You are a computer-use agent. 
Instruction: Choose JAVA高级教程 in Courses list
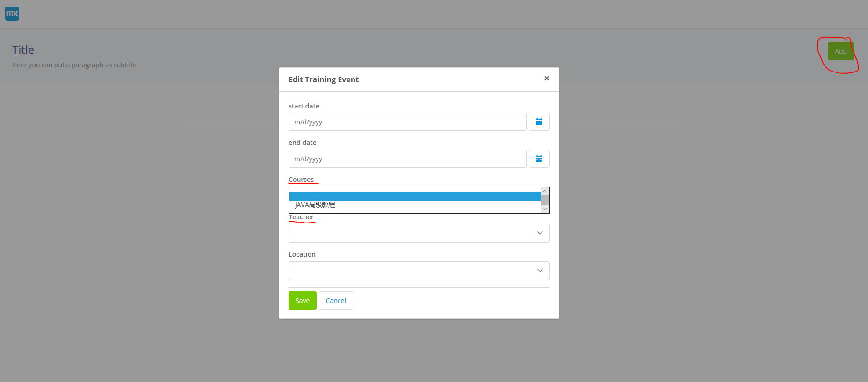415,205
